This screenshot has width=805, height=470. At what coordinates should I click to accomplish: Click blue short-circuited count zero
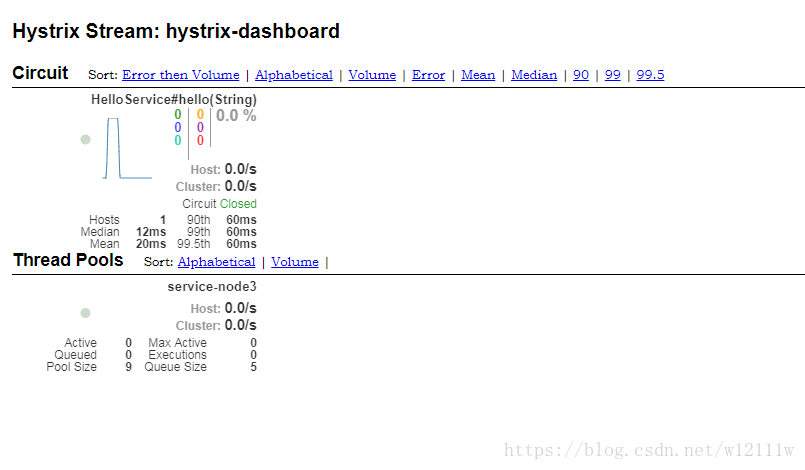click(x=178, y=127)
